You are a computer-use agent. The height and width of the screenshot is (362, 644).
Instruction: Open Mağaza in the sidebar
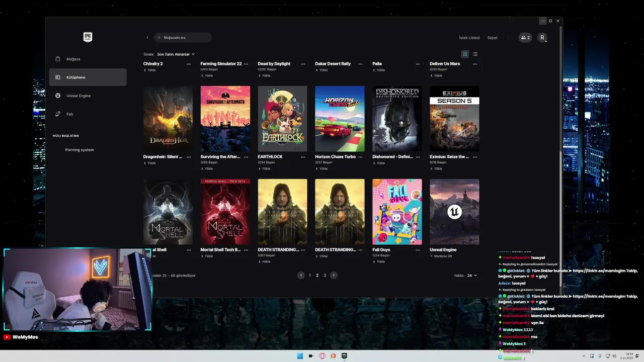88,59
